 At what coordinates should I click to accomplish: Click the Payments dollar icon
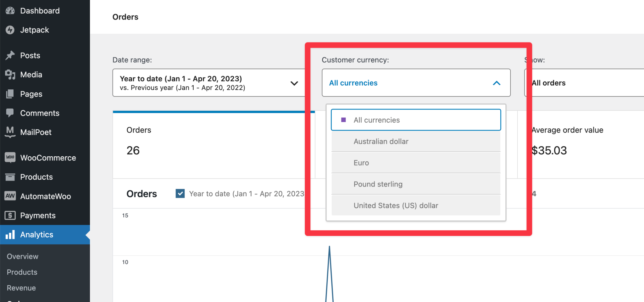[x=10, y=215]
